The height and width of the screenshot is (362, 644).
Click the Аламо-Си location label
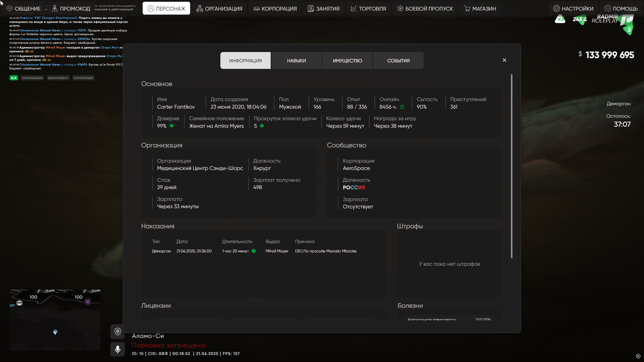point(147,336)
